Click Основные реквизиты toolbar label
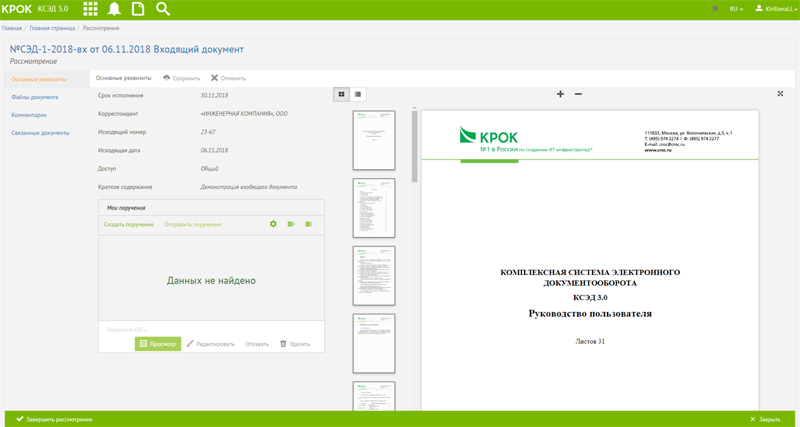This screenshot has width=800, height=427. [123, 79]
